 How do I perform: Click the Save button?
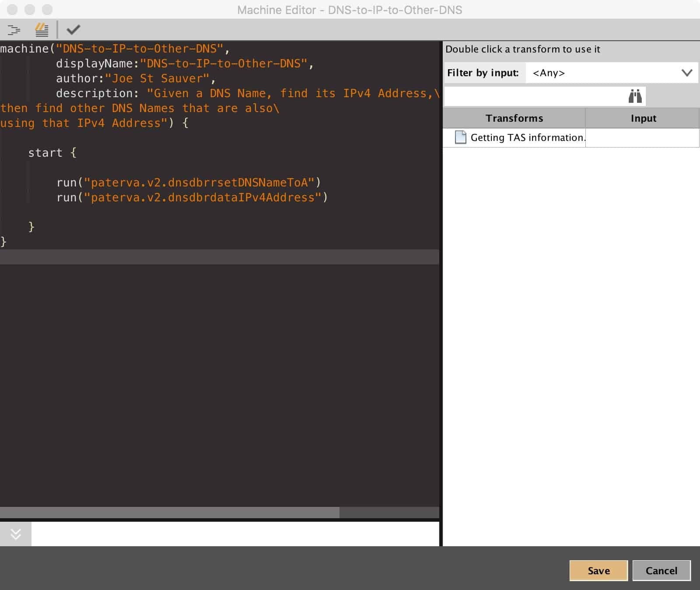(x=598, y=570)
